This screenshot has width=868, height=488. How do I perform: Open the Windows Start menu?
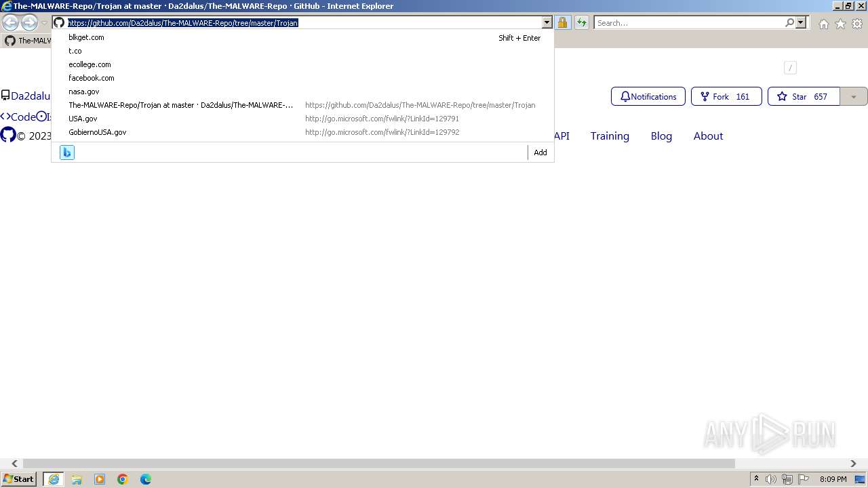[x=19, y=479]
